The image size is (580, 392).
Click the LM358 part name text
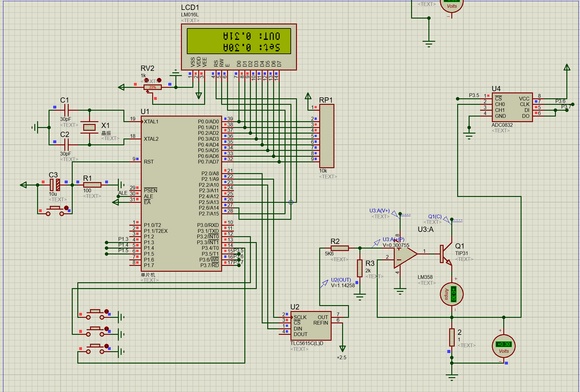tap(425, 277)
